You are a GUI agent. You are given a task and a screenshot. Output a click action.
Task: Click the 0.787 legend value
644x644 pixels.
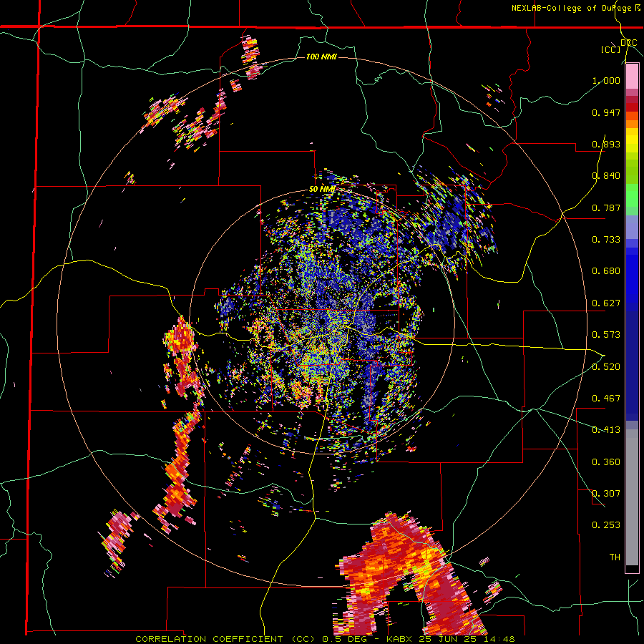pyautogui.click(x=606, y=208)
